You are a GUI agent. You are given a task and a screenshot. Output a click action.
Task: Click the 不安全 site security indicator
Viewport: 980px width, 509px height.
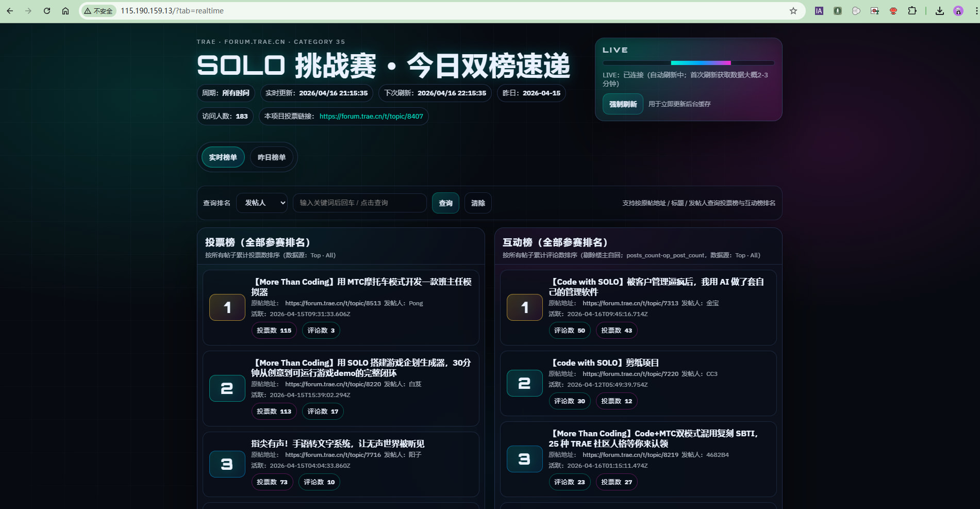click(98, 11)
